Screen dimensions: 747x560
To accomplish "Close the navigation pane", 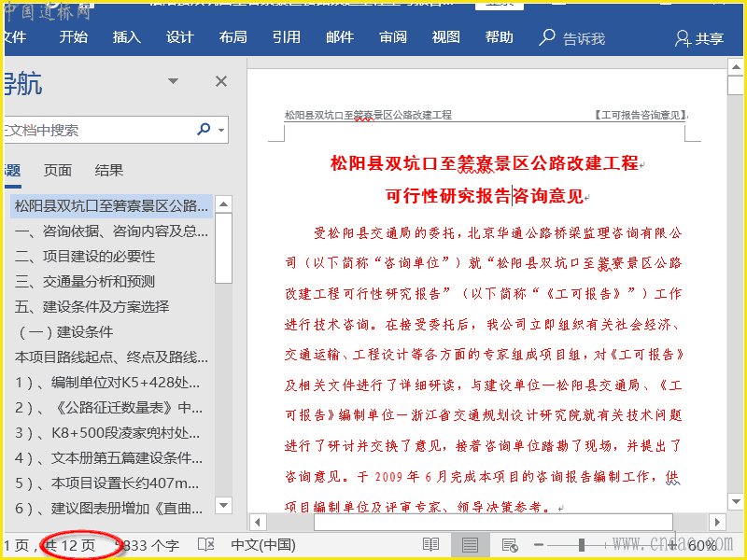I will coord(221,81).
